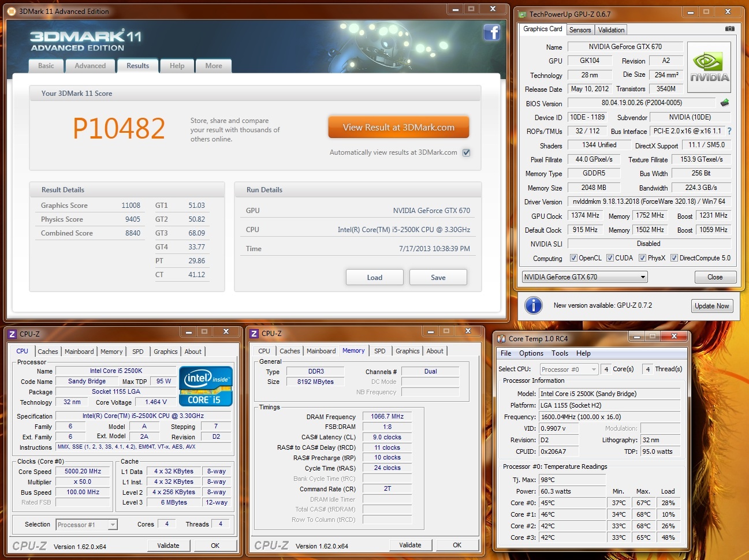Switch to the Sensors tab in GPU-Z
This screenshot has width=749, height=560.
[580, 30]
